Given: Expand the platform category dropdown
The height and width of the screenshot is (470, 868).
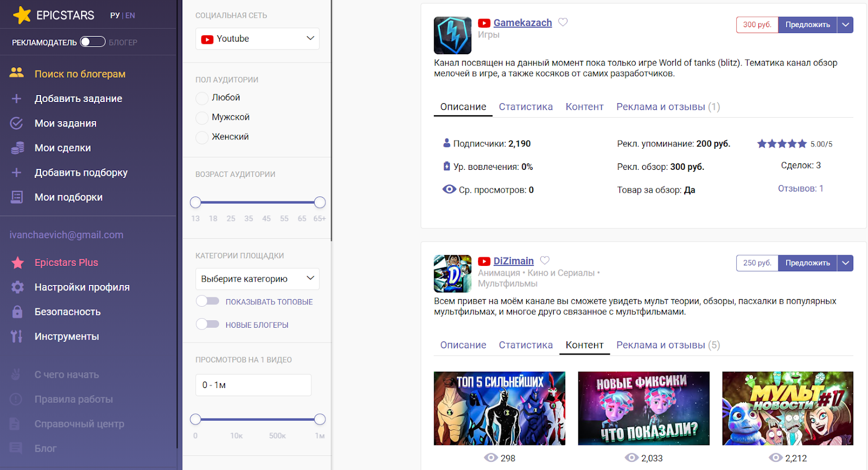Looking at the screenshot, I should (x=257, y=279).
